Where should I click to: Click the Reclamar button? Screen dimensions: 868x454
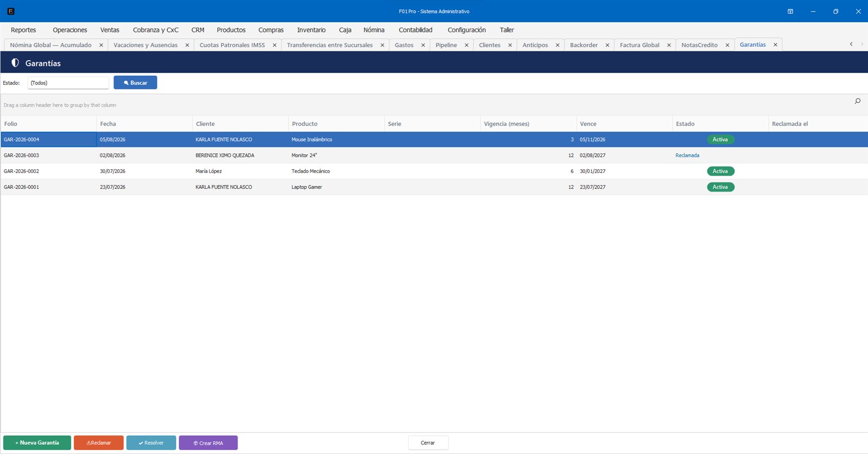(99, 443)
